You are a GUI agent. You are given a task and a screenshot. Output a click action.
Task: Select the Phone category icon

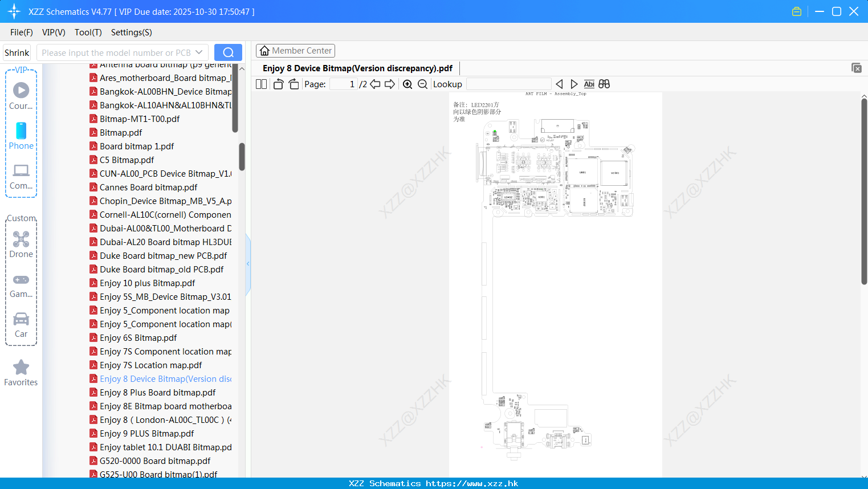point(21,136)
